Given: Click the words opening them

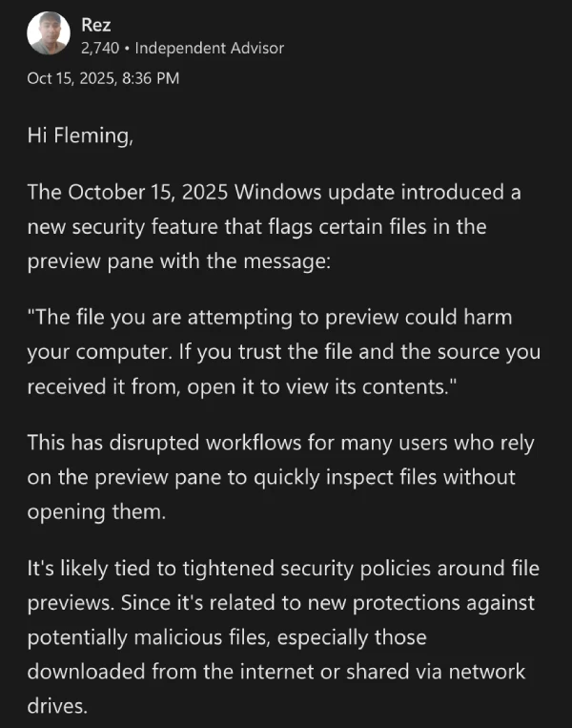Looking at the screenshot, I should 96,510.
